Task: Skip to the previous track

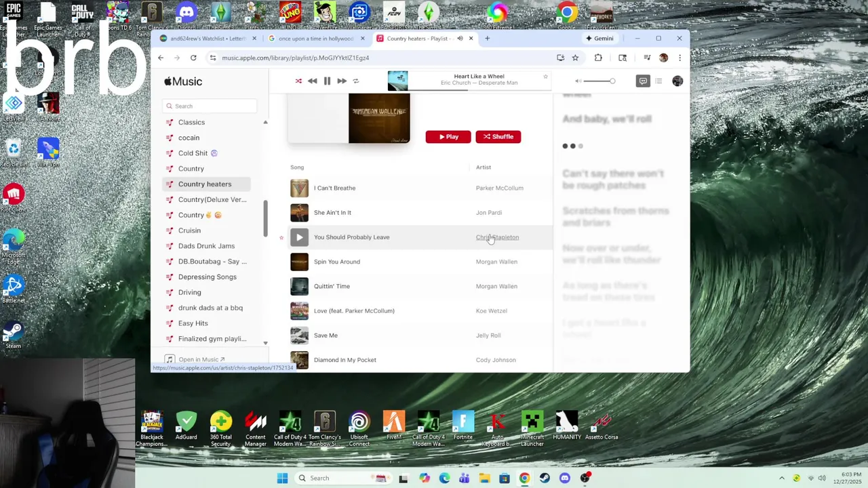Action: pyautogui.click(x=312, y=81)
